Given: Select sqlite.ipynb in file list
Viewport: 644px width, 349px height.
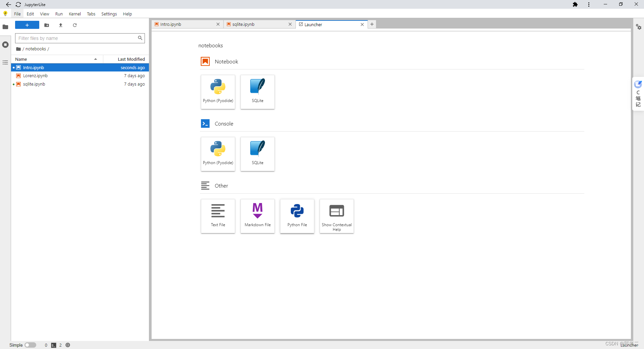Looking at the screenshot, I should [80, 84].
